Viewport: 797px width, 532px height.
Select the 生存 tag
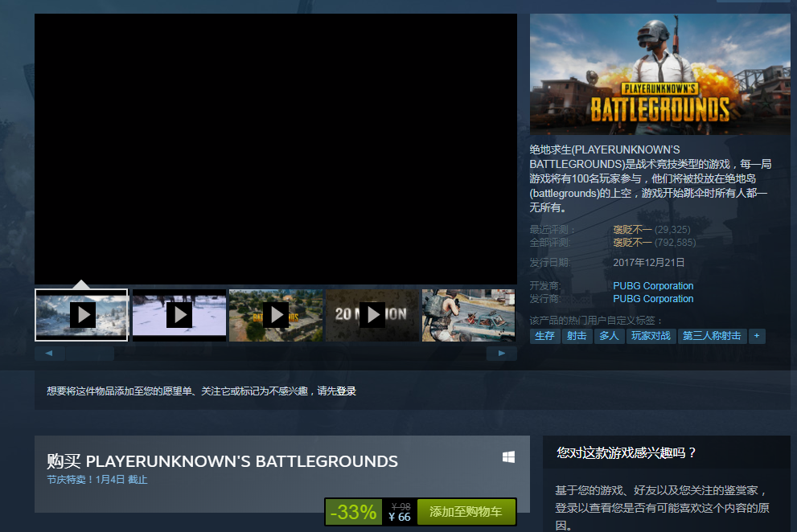(545, 336)
